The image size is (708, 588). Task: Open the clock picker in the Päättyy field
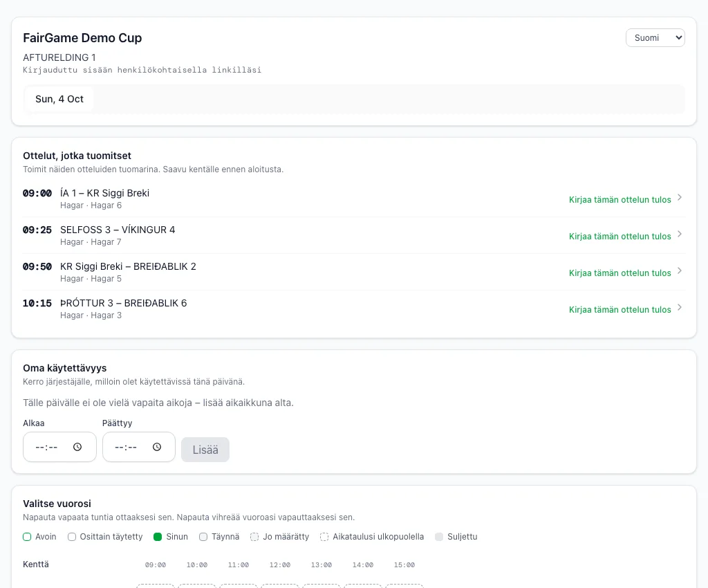point(157,447)
